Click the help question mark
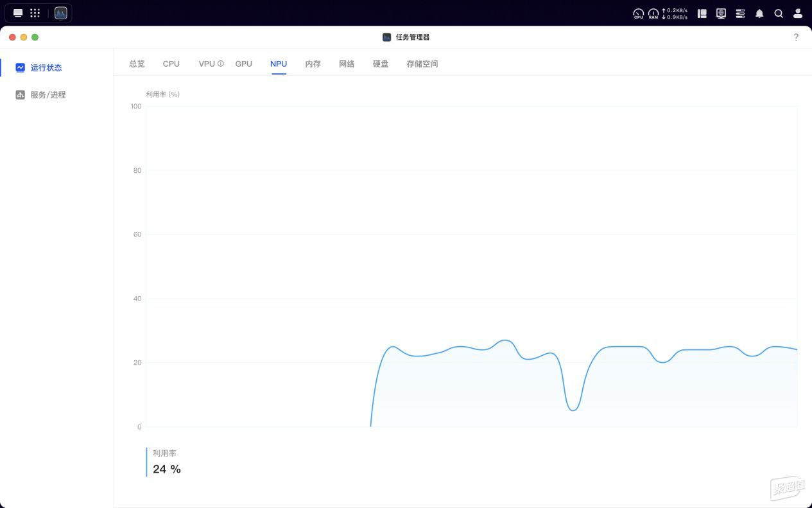Viewport: 812px width, 508px height. coord(796,37)
